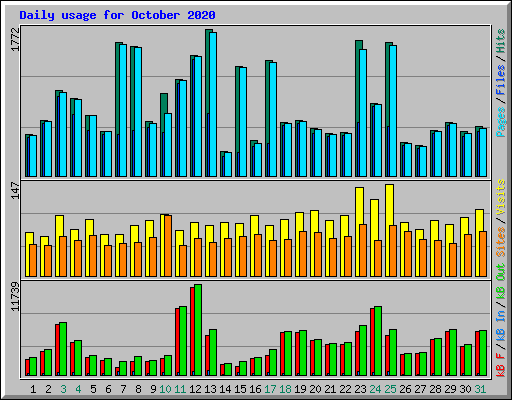This screenshot has height=400, width=512.
Task: Click day 20 on the x-axis
Action: (315, 389)
